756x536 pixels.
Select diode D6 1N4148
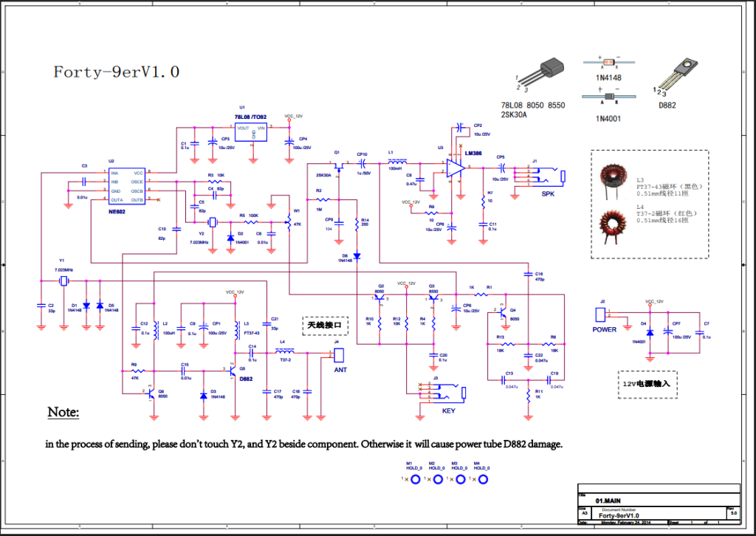[x=357, y=256]
